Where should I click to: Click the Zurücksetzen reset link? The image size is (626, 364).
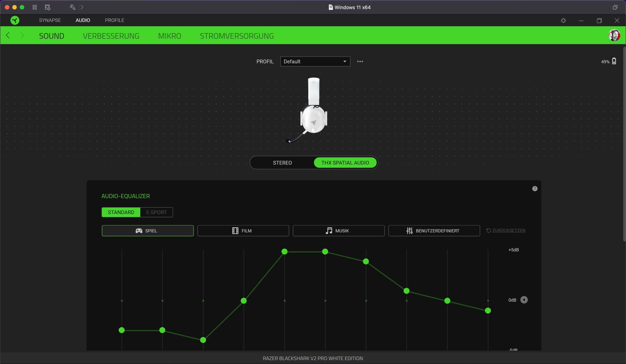point(508,231)
